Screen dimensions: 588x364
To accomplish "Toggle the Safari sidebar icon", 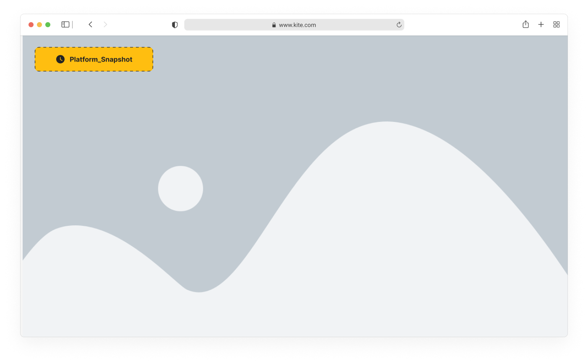I will pos(65,25).
